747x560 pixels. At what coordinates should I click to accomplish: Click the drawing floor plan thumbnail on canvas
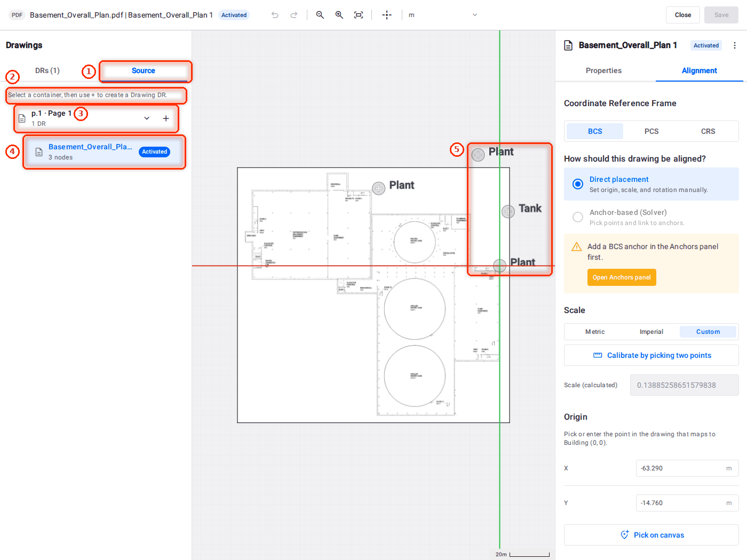point(373,295)
